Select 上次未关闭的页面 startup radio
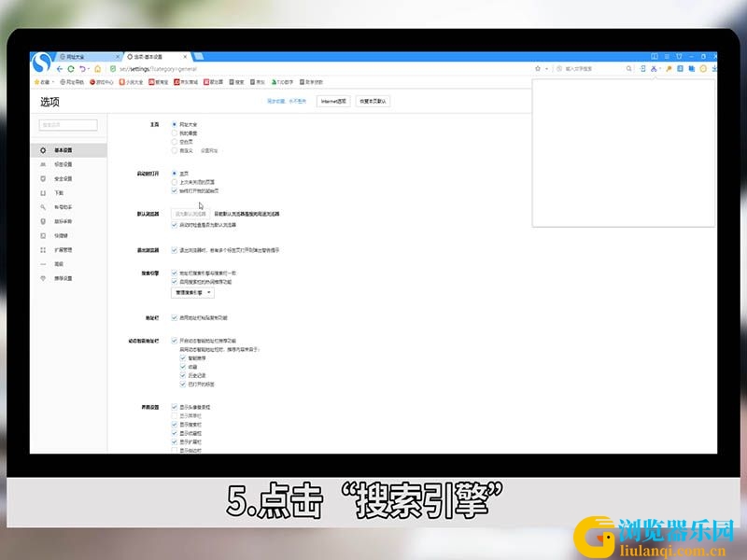This screenshot has width=747, height=560. click(x=175, y=182)
